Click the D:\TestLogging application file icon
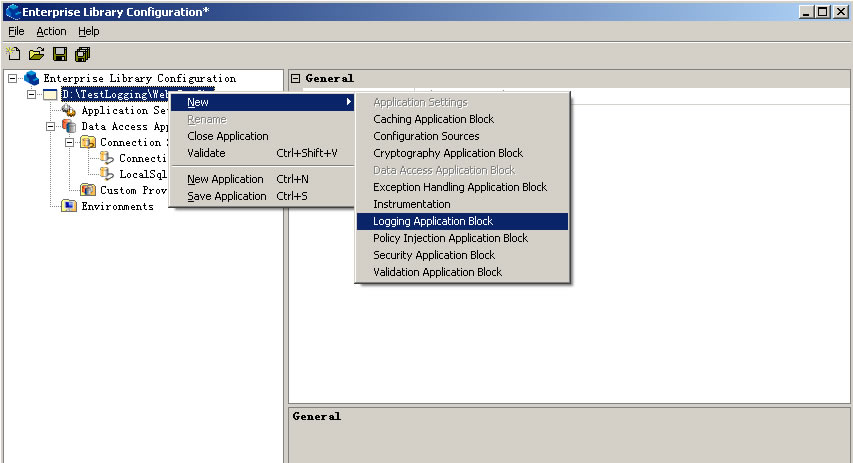Image resolution: width=853 pixels, height=463 pixels. point(50,95)
